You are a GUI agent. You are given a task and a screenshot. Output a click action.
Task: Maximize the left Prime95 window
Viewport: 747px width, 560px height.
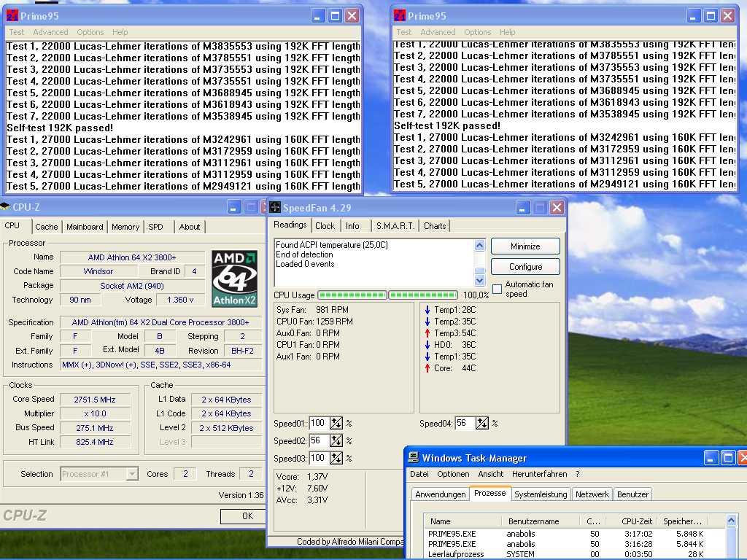pyautogui.click(x=335, y=16)
